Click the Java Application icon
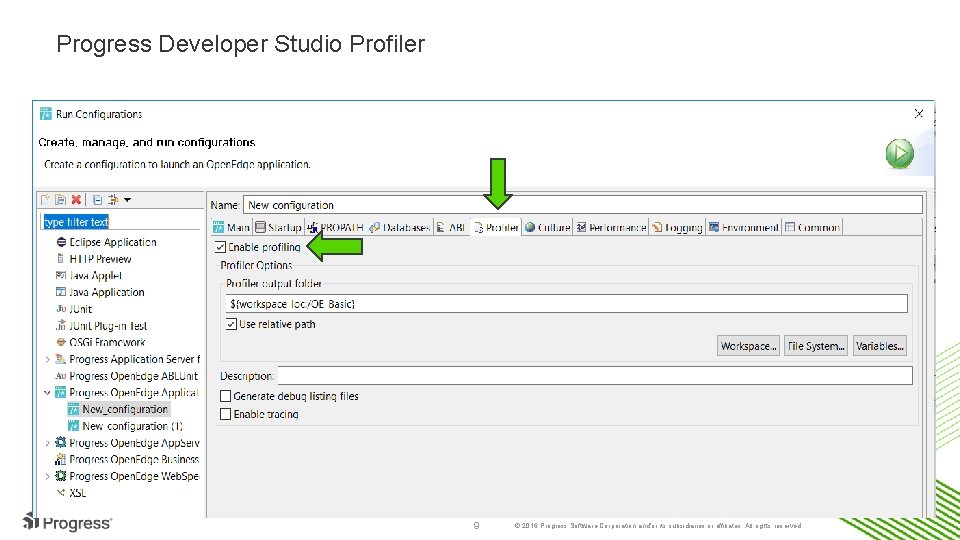The width and height of the screenshot is (960, 540). tap(61, 292)
